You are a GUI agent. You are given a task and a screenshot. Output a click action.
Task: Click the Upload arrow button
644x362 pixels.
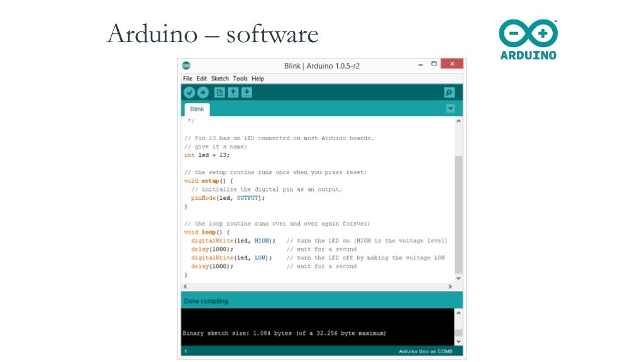tap(203, 92)
